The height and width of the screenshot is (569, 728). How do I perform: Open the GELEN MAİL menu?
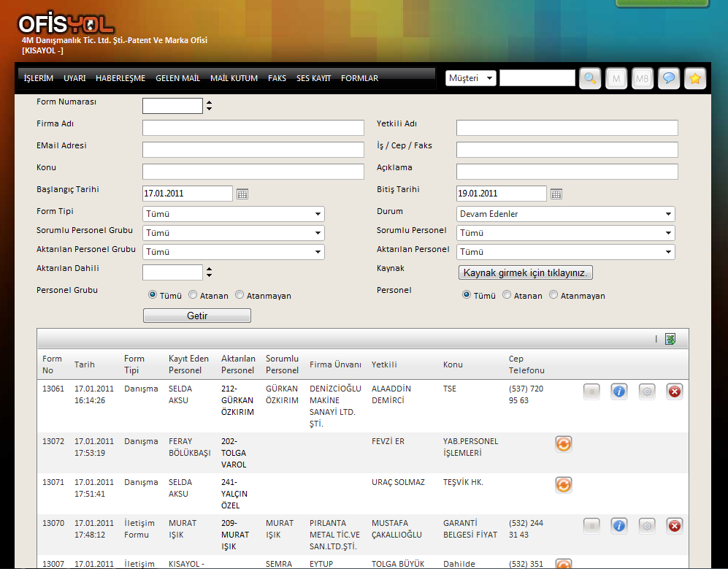click(x=177, y=78)
